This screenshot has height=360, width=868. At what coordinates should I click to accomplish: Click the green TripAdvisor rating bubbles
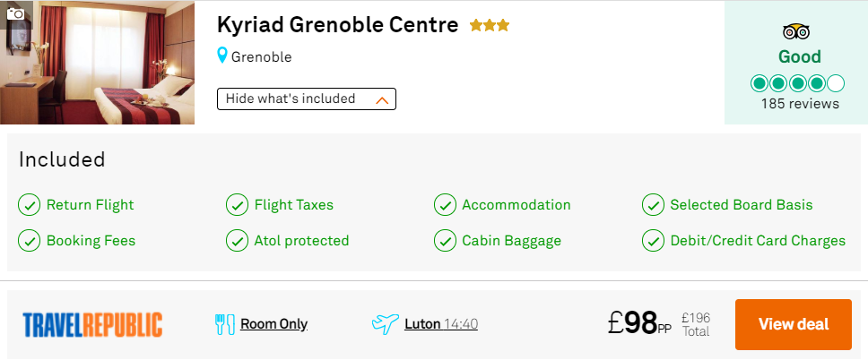click(797, 83)
